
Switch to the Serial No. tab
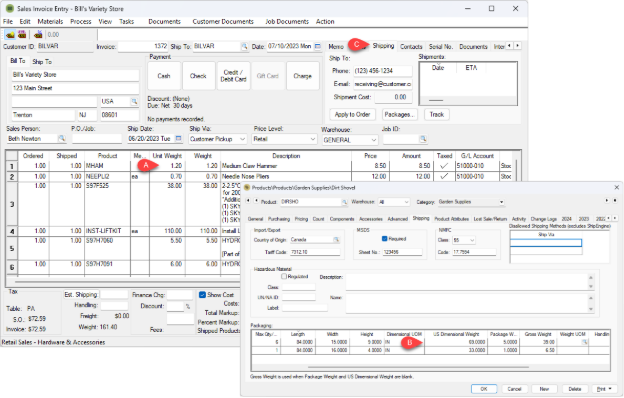[441, 47]
